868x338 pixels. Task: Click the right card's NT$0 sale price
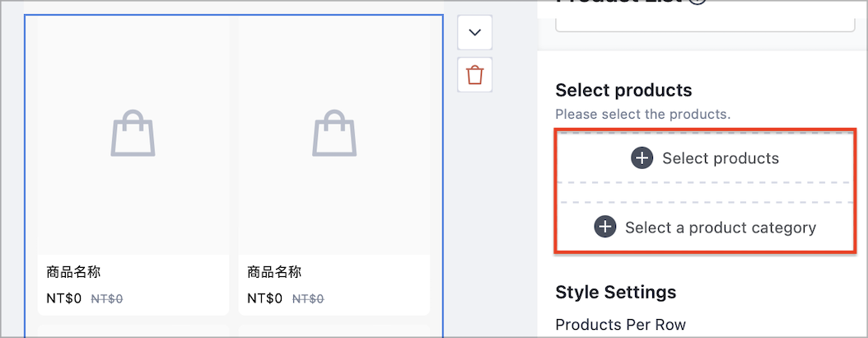point(265,299)
